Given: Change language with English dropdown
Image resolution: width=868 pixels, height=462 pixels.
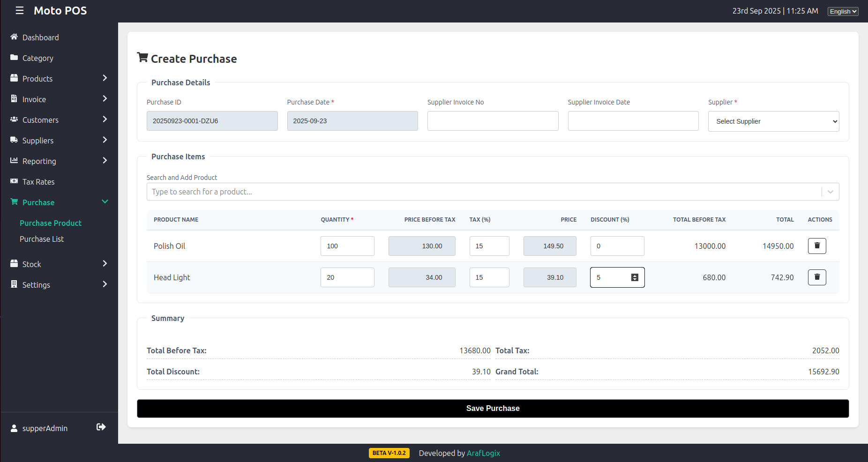Looking at the screenshot, I should click(x=843, y=11).
